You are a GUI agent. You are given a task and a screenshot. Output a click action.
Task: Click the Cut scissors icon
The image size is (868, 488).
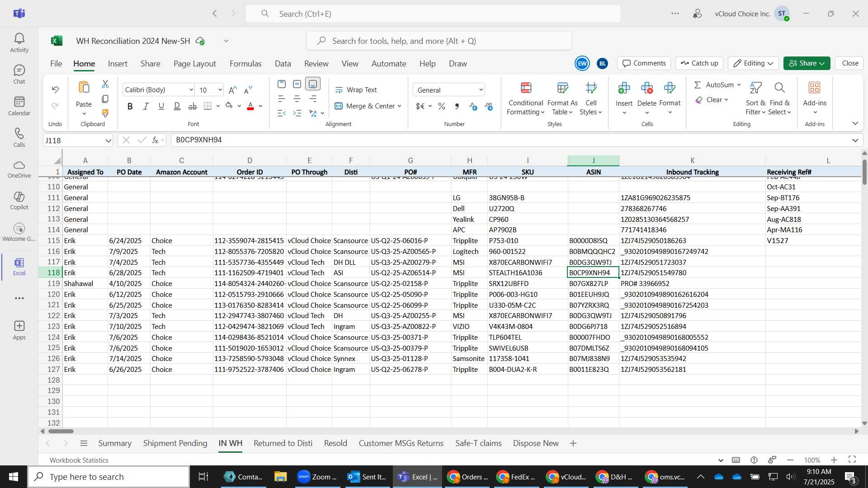[x=105, y=84]
